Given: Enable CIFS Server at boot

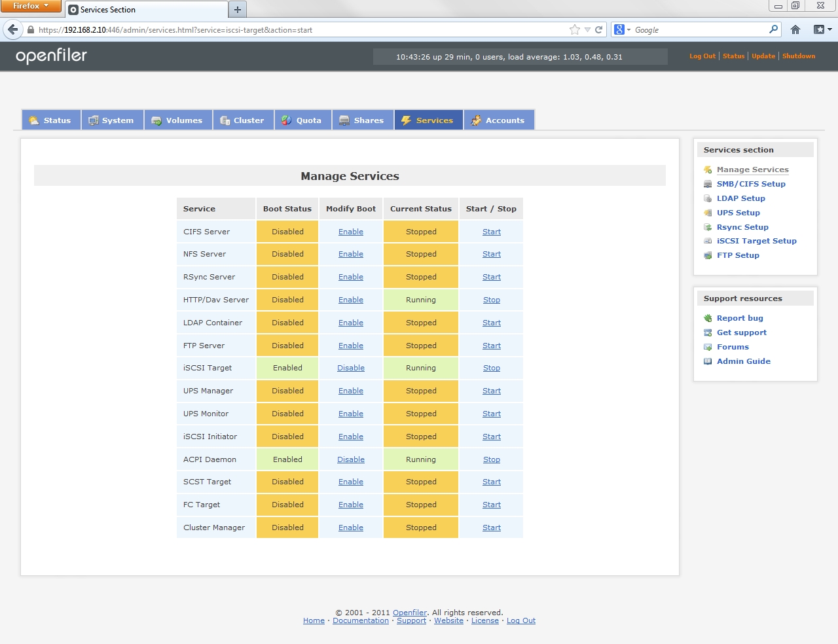Looking at the screenshot, I should click(350, 232).
